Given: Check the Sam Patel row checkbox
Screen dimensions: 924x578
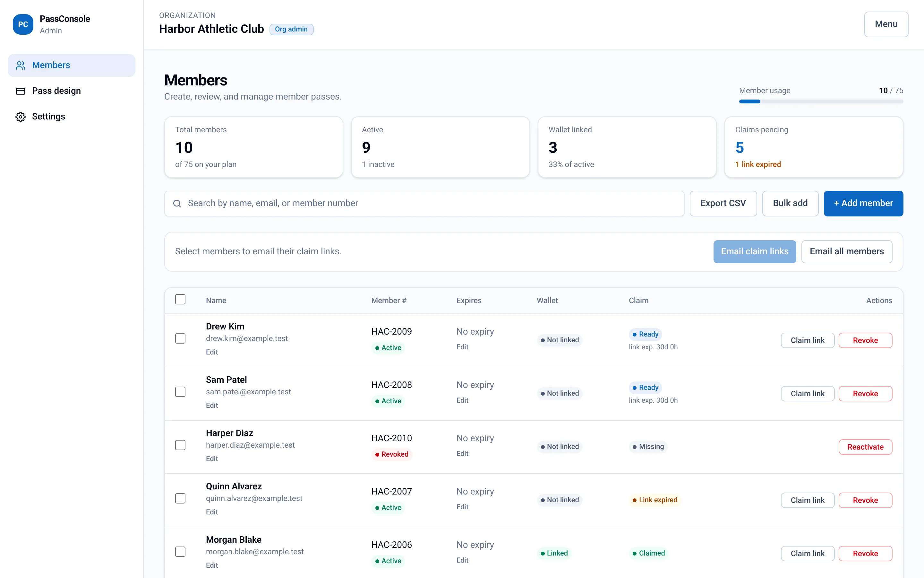Looking at the screenshot, I should pos(180,392).
